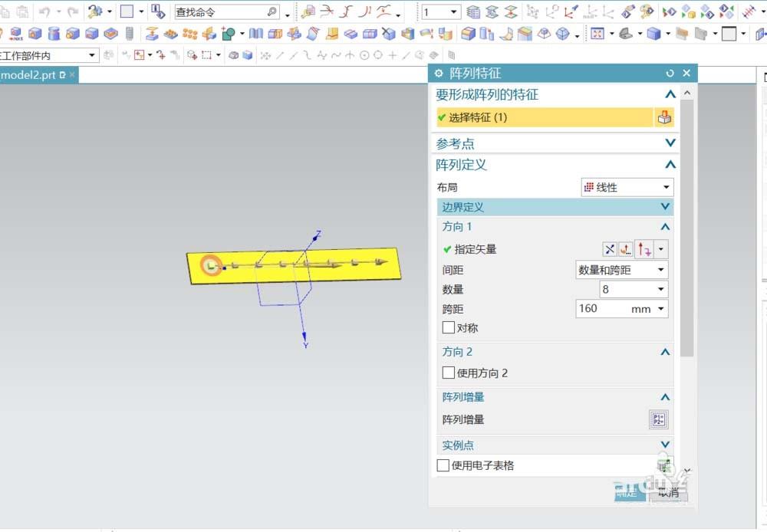Switch to the model2.prt tab
Screen dimensions: 767x532
click(x=31, y=75)
